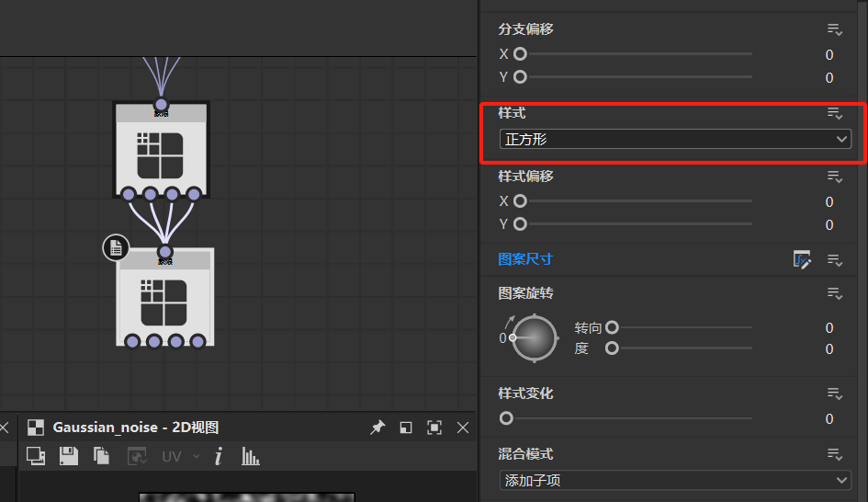This screenshot has width=868, height=502.
Task: Click the 分支偏移 Y slider handle
Action: coord(520,76)
